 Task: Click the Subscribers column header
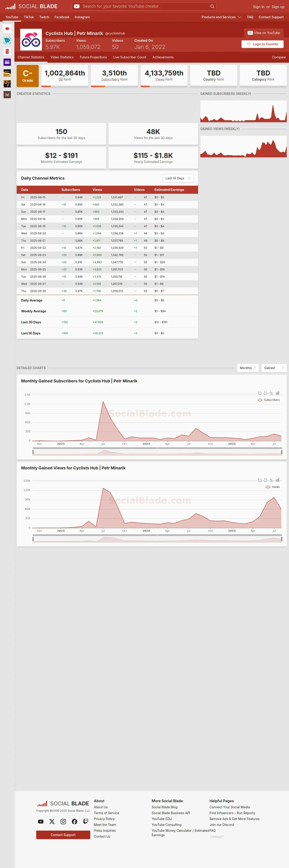pyautogui.click(x=71, y=190)
